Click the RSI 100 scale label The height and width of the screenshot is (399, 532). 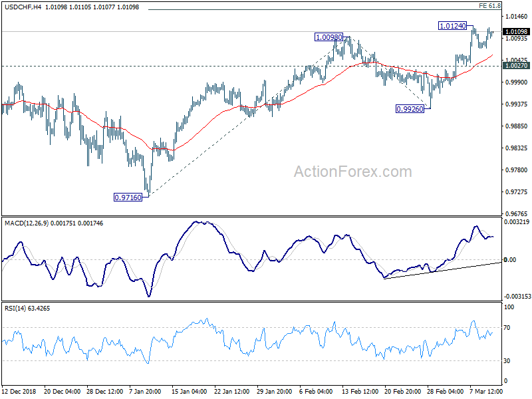(509, 307)
